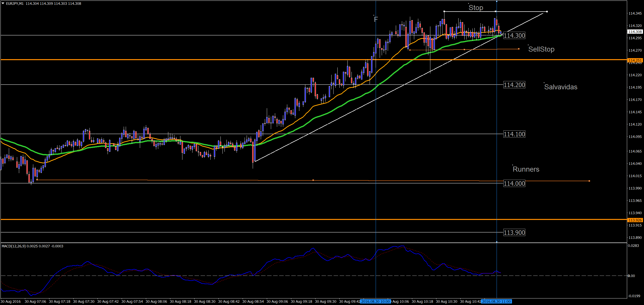Click the Runners text label
This screenshot has width=644, height=305.
coord(526,169)
